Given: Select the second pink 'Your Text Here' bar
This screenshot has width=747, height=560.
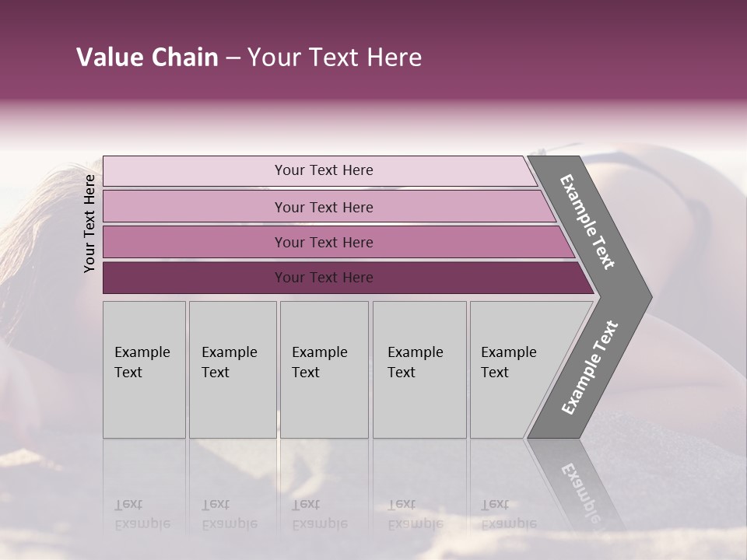Looking at the screenshot, I should click(x=330, y=206).
